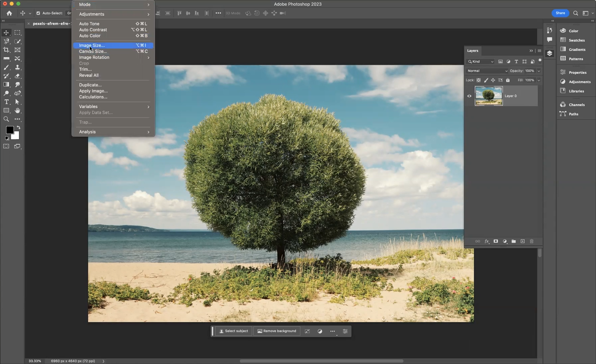Click the black foreground color swatch
Image resolution: width=596 pixels, height=364 pixels.
point(9,130)
